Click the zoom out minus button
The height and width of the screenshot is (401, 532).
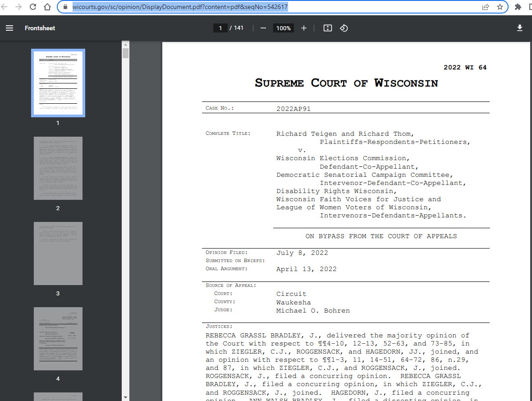[263, 28]
